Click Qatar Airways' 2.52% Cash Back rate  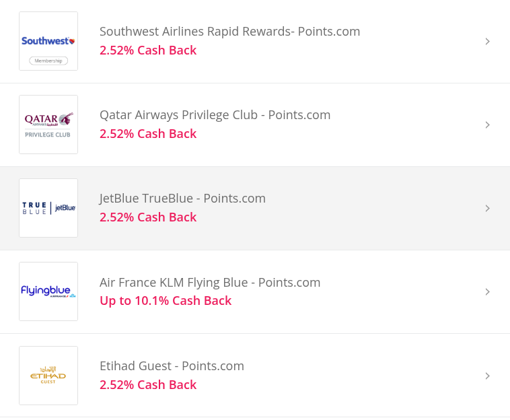[x=148, y=134]
